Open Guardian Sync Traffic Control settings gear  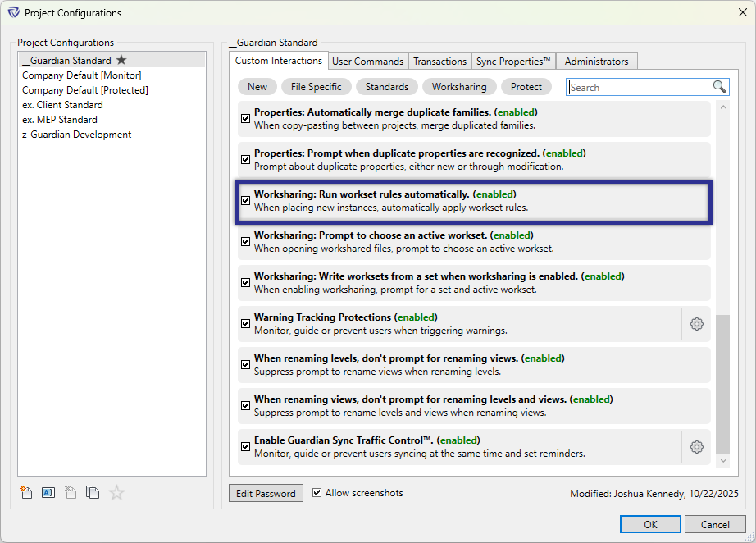pos(696,447)
